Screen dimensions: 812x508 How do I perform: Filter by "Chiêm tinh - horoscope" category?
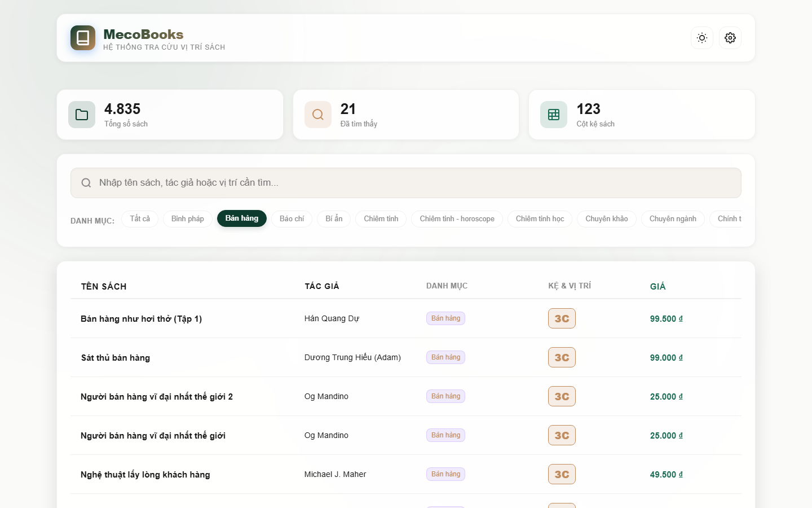457,219
